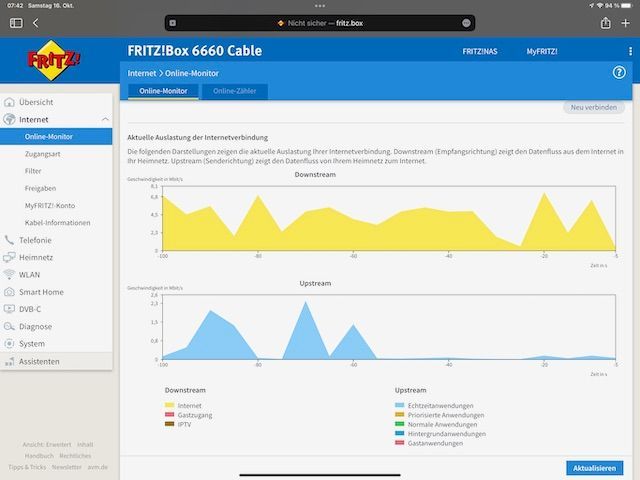
Task: Open the Diagnose menu entry
Action: 35,327
